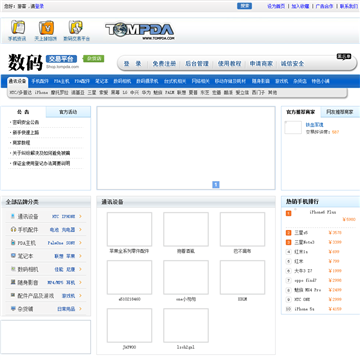Click the PDA主机 device icon

pyautogui.click(x=13, y=243)
